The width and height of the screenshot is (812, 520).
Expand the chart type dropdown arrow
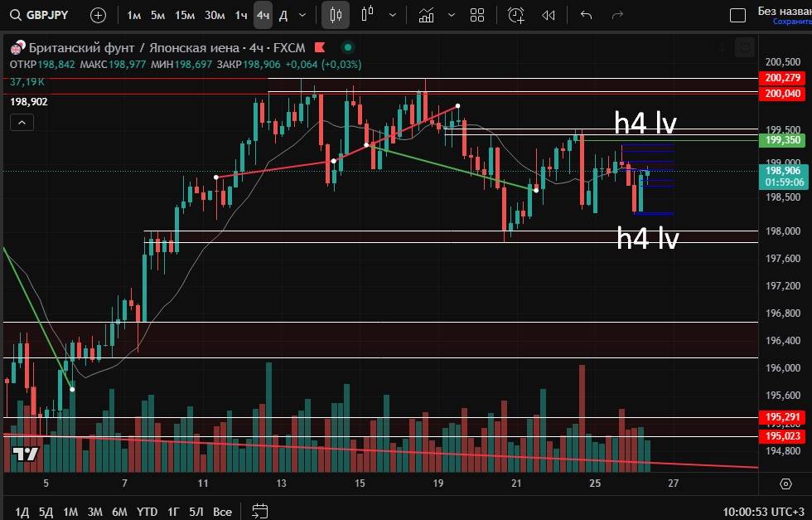(392, 15)
